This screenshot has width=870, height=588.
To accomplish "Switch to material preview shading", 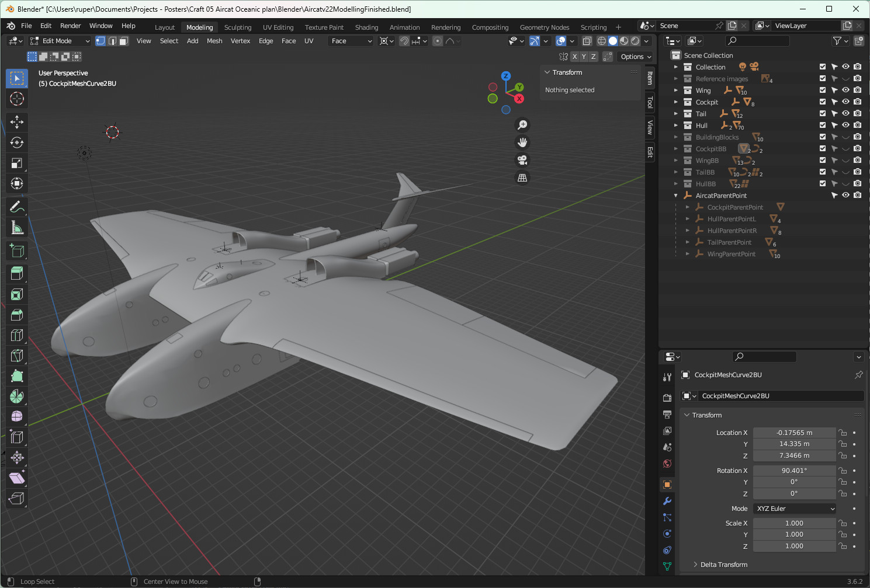I will (624, 41).
